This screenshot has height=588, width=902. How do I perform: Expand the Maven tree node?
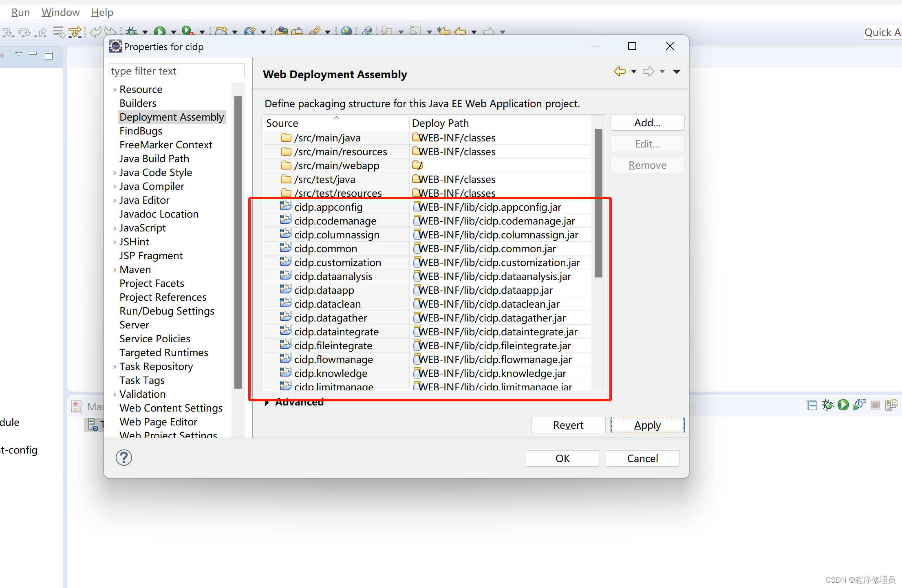[115, 270]
